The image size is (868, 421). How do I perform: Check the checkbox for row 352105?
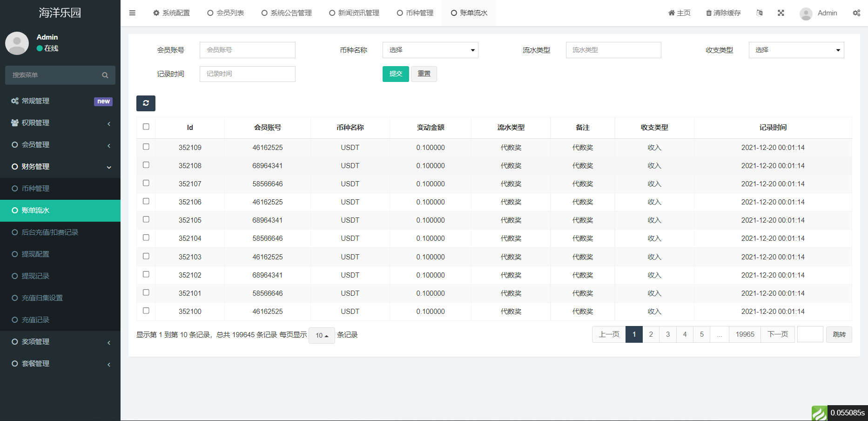click(146, 219)
